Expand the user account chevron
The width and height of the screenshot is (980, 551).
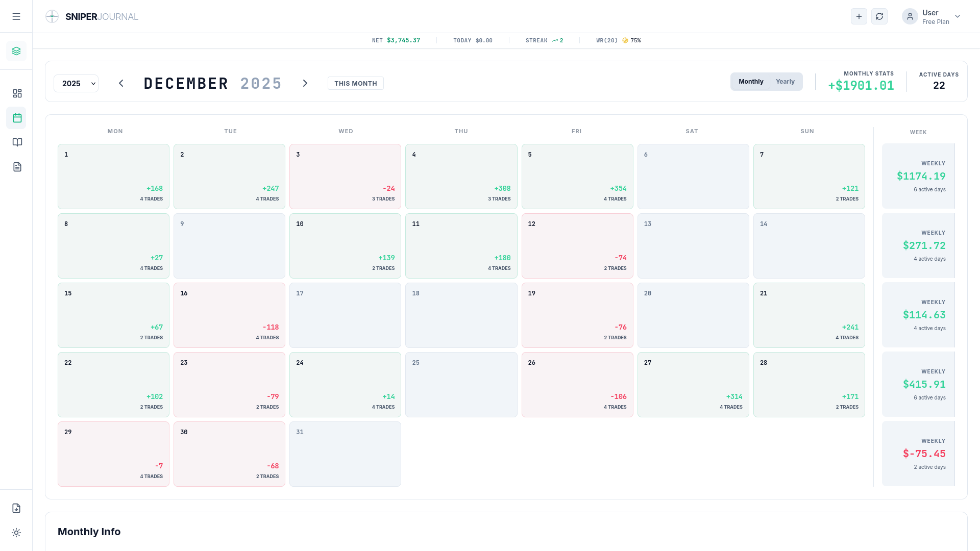(958, 16)
